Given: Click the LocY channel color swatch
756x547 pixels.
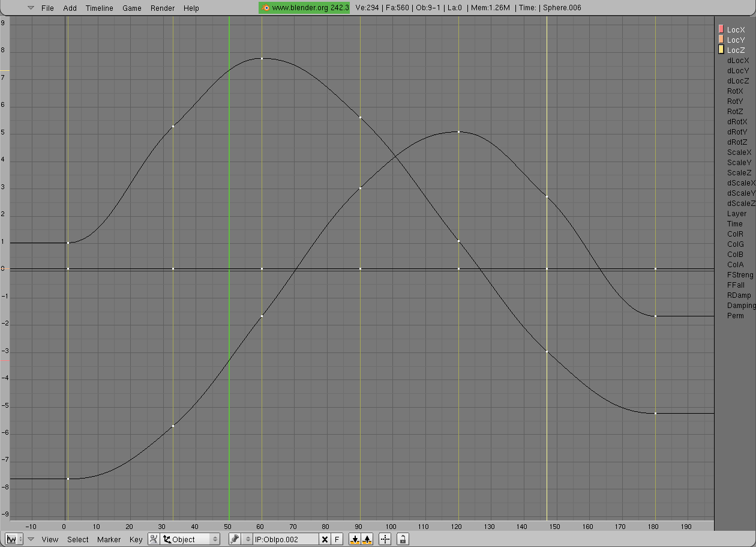Looking at the screenshot, I should tap(721, 39).
